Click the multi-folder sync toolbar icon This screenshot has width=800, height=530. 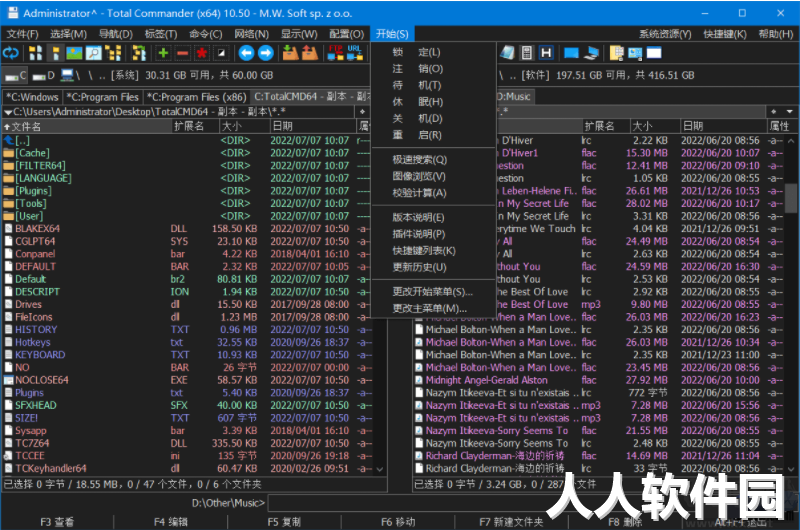[139, 53]
